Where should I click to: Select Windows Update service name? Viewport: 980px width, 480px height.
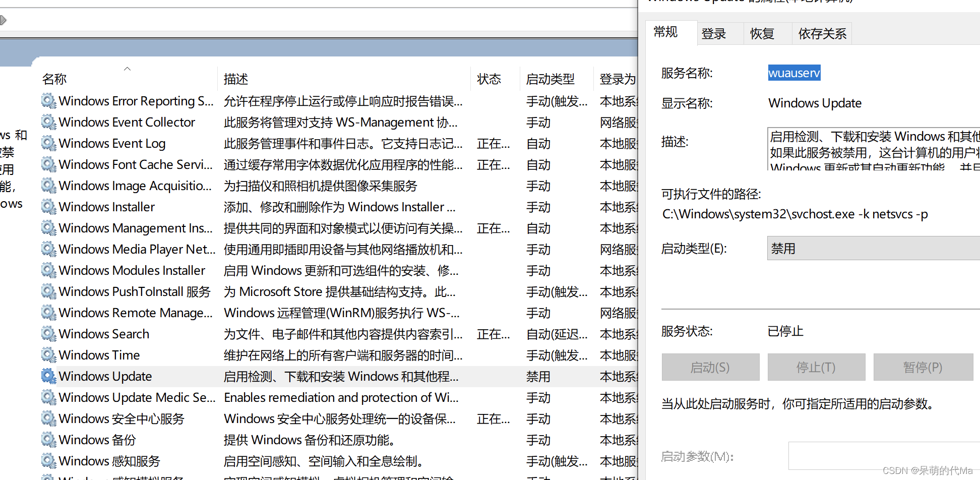pos(105,376)
